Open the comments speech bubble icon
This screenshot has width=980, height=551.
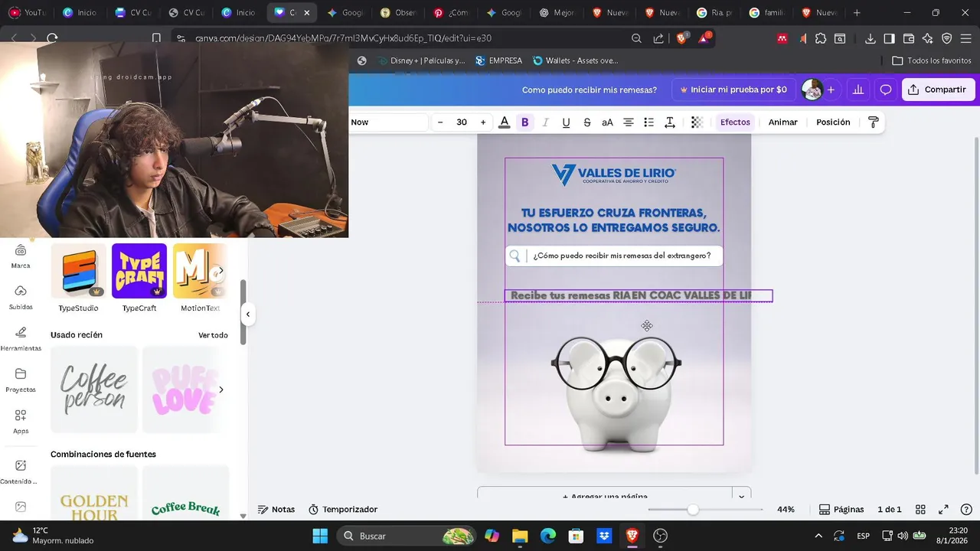tap(886, 90)
